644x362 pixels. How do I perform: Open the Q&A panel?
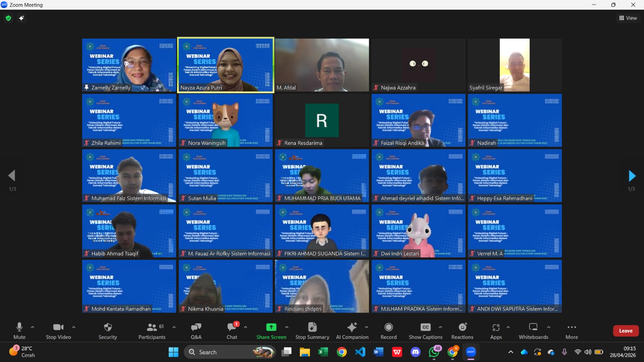[196, 330]
